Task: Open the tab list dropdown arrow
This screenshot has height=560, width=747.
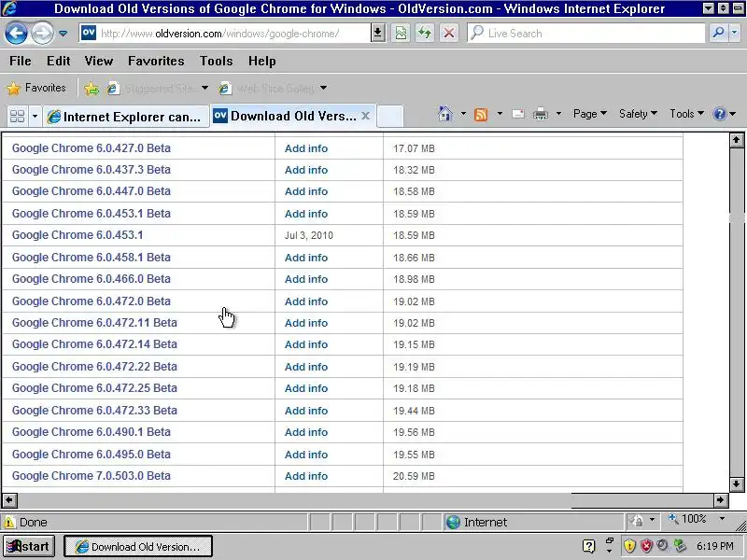Action: click(35, 116)
